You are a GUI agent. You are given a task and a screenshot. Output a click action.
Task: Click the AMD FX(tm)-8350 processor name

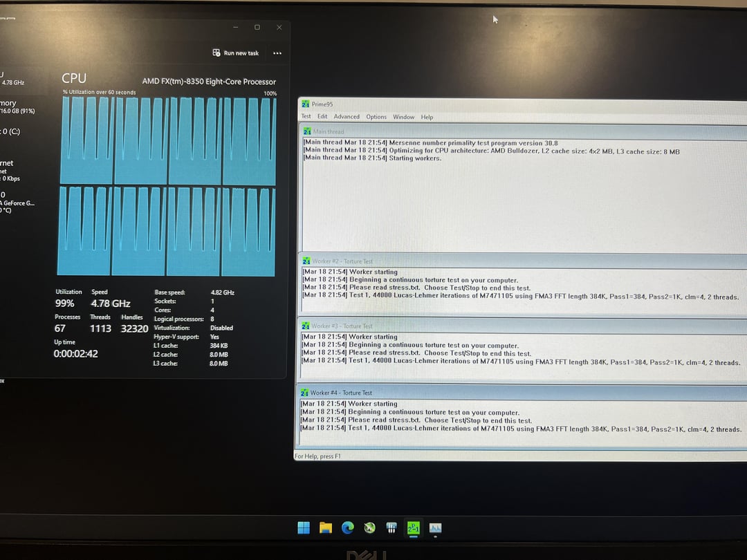209,82
